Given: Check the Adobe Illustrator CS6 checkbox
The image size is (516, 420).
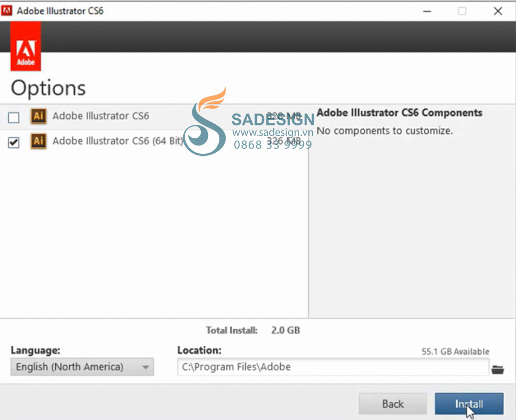Looking at the screenshot, I should (x=14, y=118).
